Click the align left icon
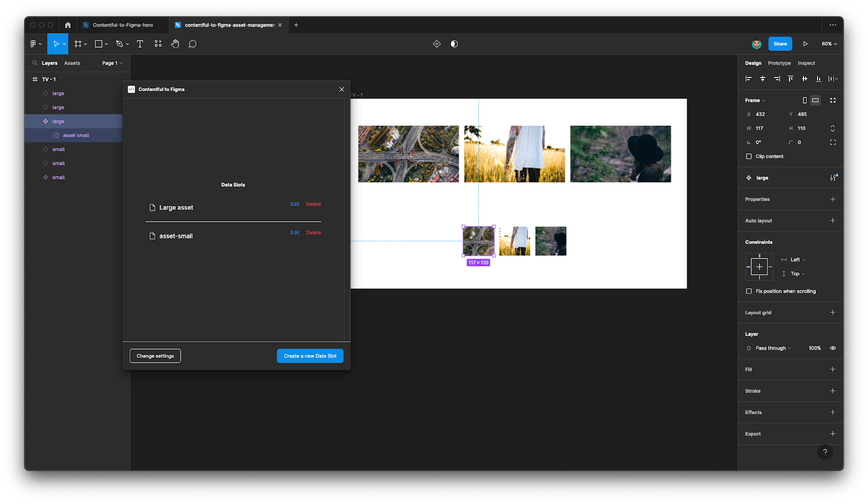Viewport: 868px width, 503px height. (748, 79)
